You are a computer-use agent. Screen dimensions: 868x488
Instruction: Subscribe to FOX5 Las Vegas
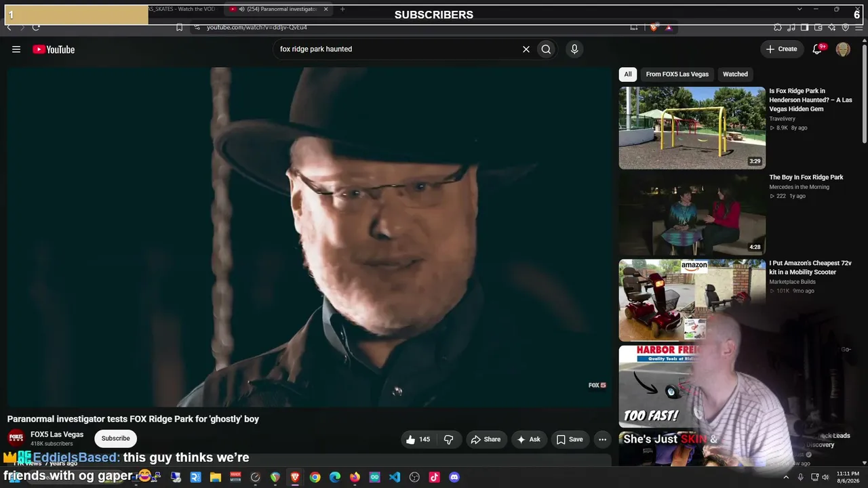pyautogui.click(x=116, y=439)
